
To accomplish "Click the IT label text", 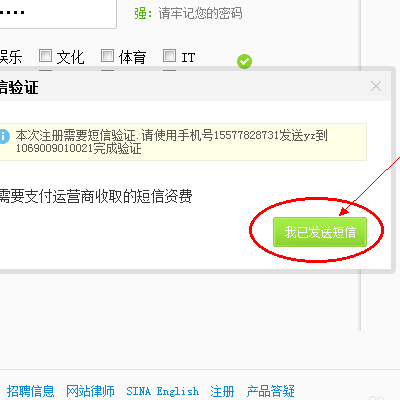I will point(188,57).
